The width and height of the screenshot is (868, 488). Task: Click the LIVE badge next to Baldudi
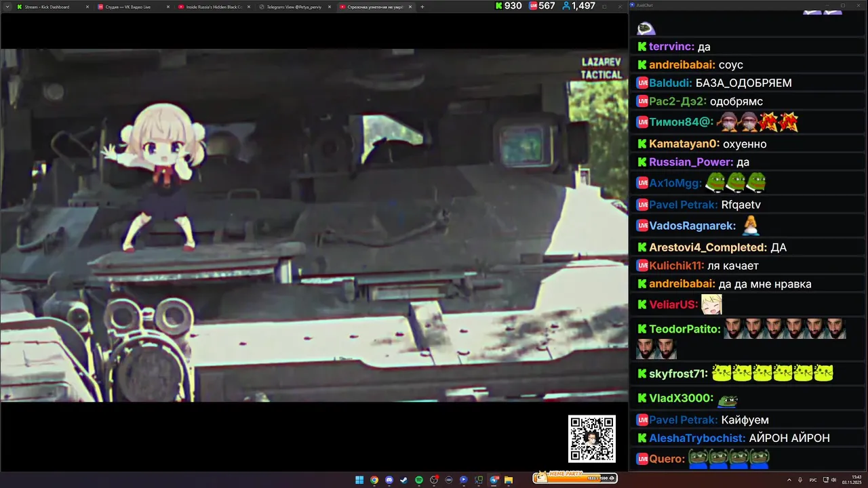click(x=642, y=83)
